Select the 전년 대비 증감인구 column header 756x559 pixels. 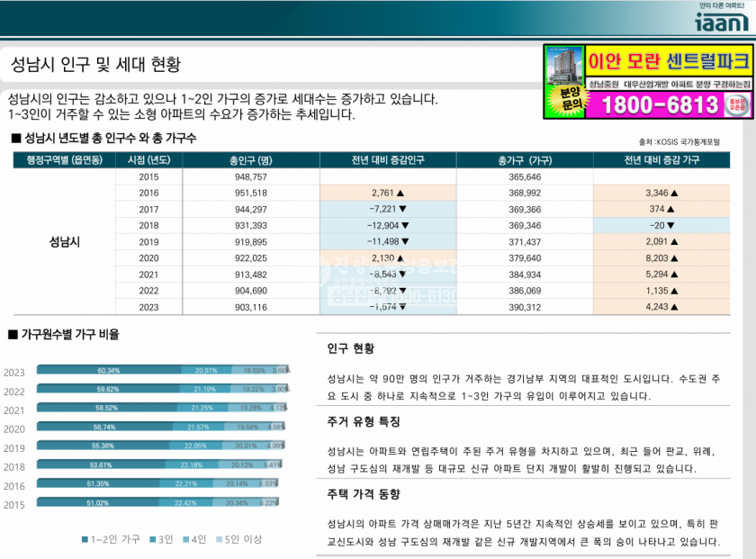pos(388,160)
